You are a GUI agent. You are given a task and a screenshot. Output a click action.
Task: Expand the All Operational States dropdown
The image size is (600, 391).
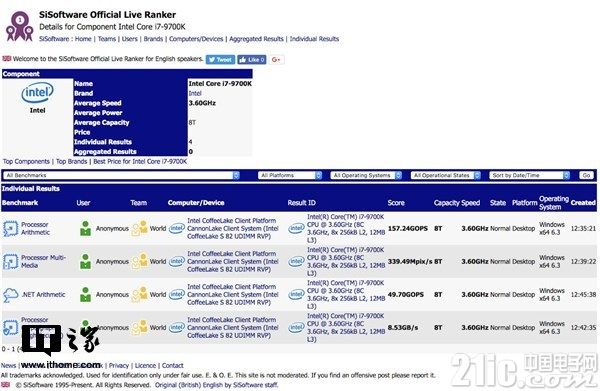[445, 175]
